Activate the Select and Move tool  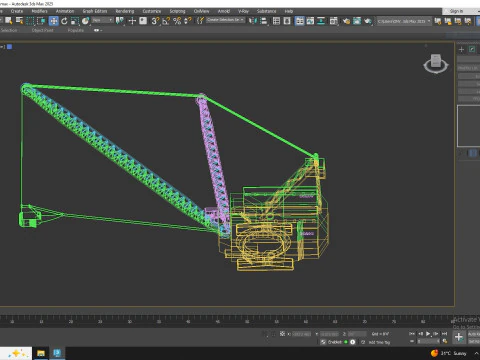[53, 21]
